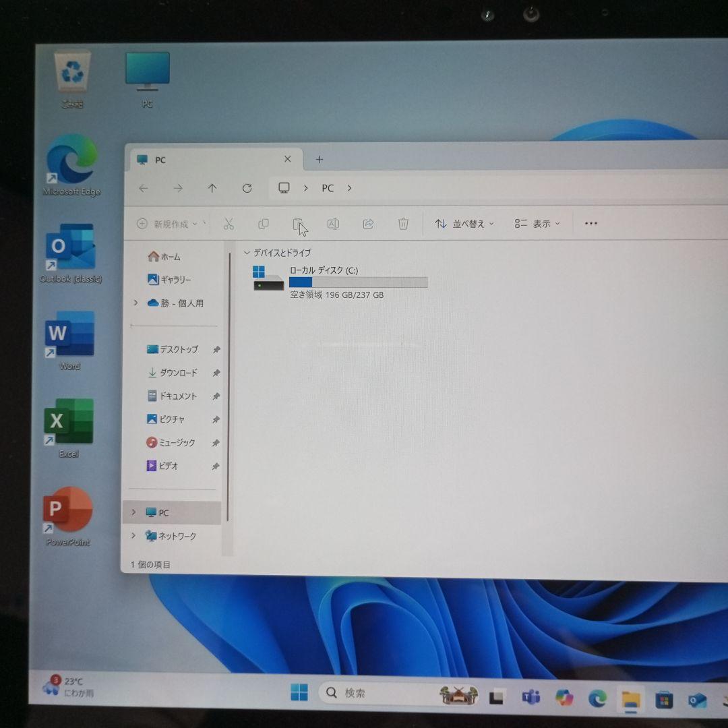The image size is (728, 728).
Task: Launch Outlook (classic) desktop shortcut
Action: click(71, 253)
